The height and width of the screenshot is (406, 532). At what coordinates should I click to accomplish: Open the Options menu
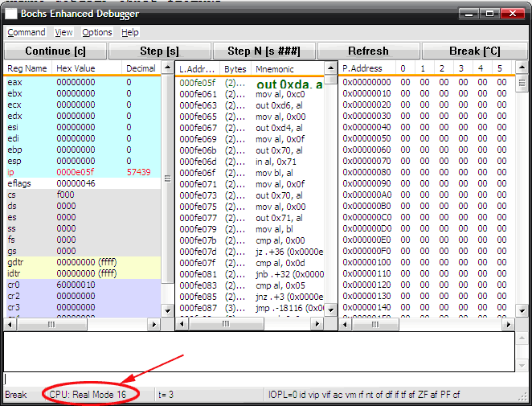[97, 32]
